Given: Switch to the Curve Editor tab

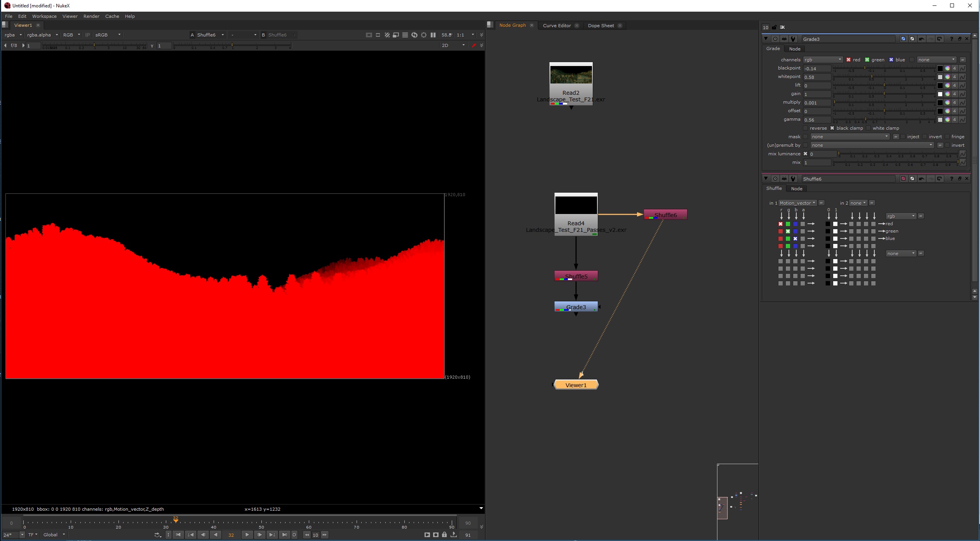Looking at the screenshot, I should pos(557,26).
